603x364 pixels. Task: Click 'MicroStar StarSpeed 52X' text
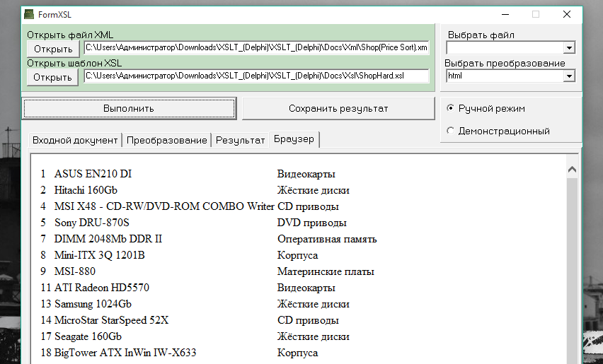(x=111, y=320)
